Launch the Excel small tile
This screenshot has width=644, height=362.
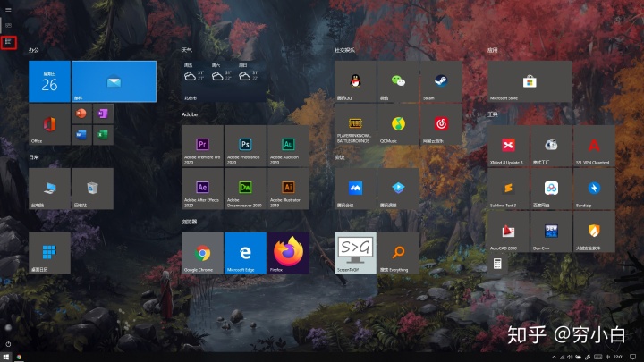pos(103,135)
